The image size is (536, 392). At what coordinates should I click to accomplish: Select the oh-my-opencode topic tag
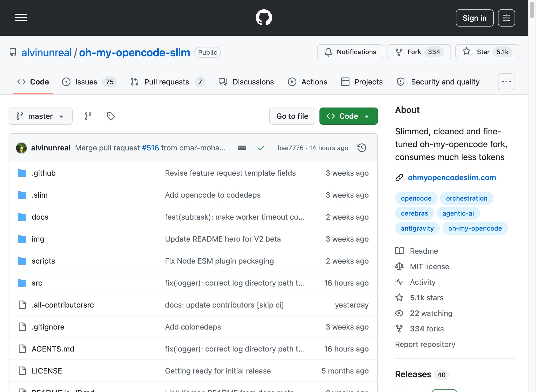click(475, 228)
